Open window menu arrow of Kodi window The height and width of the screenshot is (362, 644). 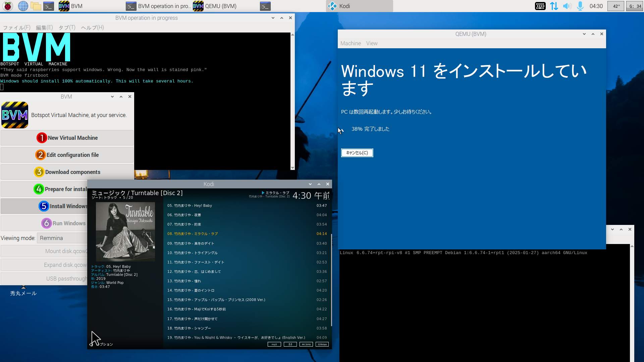point(310,184)
